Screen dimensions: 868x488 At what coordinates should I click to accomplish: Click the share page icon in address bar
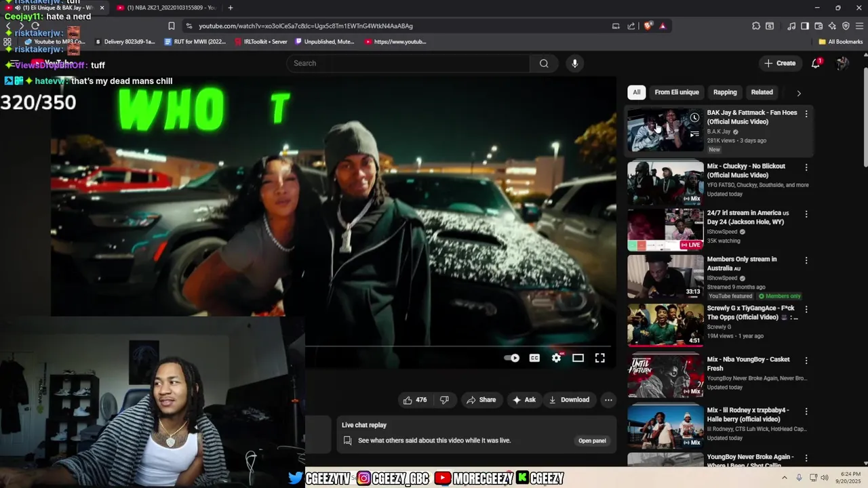pyautogui.click(x=631, y=26)
